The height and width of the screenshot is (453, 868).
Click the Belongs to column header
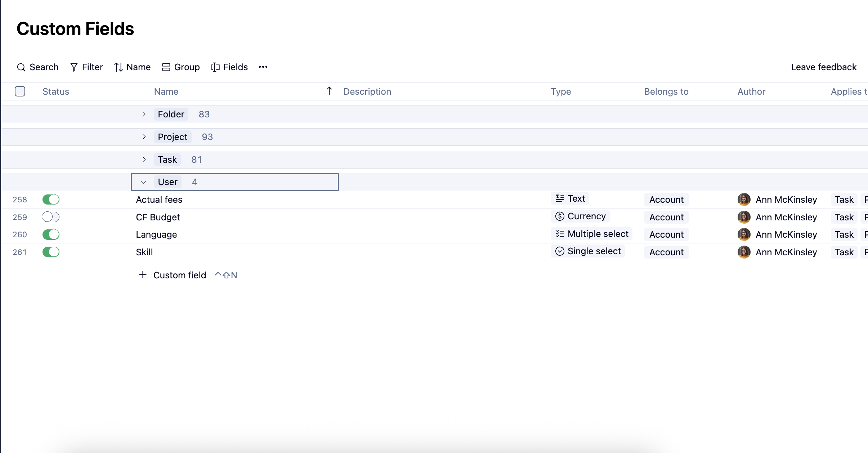pos(666,91)
